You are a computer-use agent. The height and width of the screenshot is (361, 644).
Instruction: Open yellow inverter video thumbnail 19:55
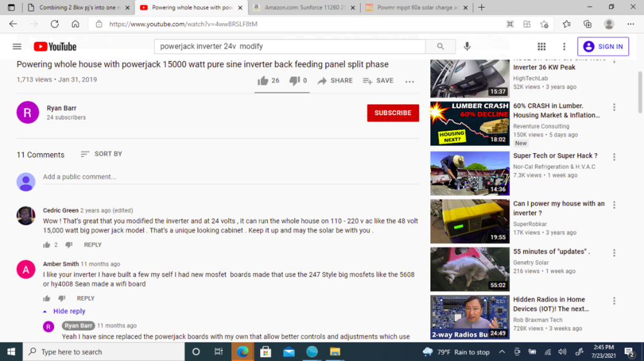pyautogui.click(x=470, y=221)
